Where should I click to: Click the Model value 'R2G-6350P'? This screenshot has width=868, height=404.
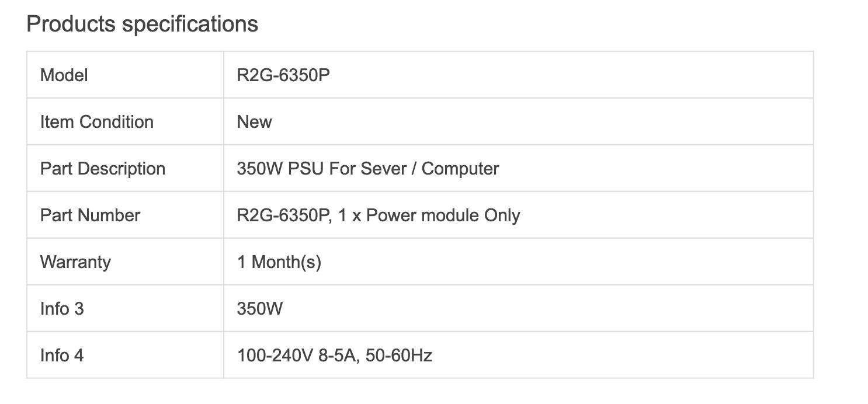tap(283, 75)
